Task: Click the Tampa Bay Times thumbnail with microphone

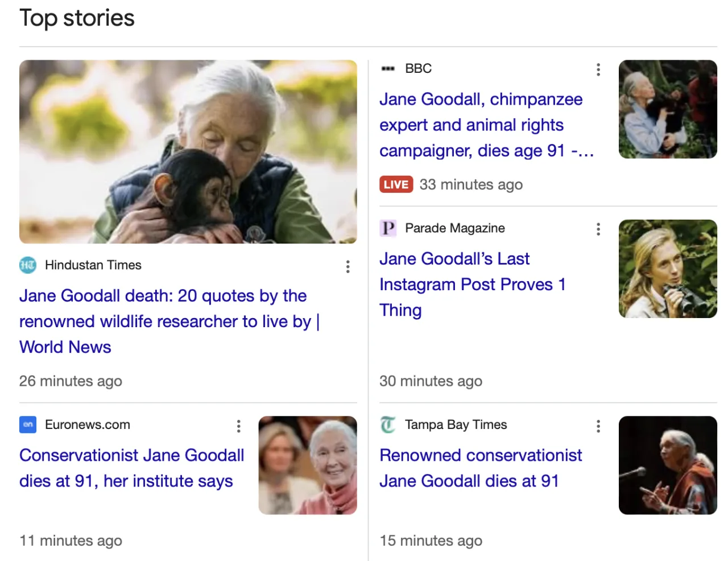Action: tap(668, 465)
